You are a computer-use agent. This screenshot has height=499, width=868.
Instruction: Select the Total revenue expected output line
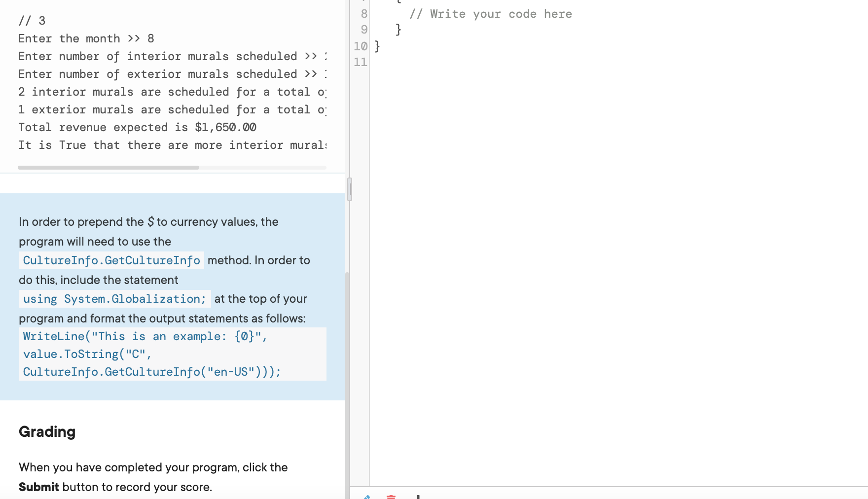[x=138, y=127]
